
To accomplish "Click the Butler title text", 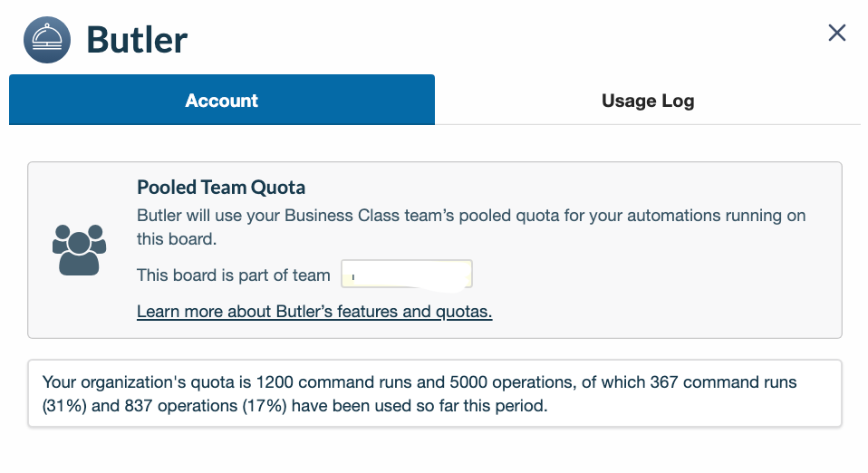I will 137,40.
